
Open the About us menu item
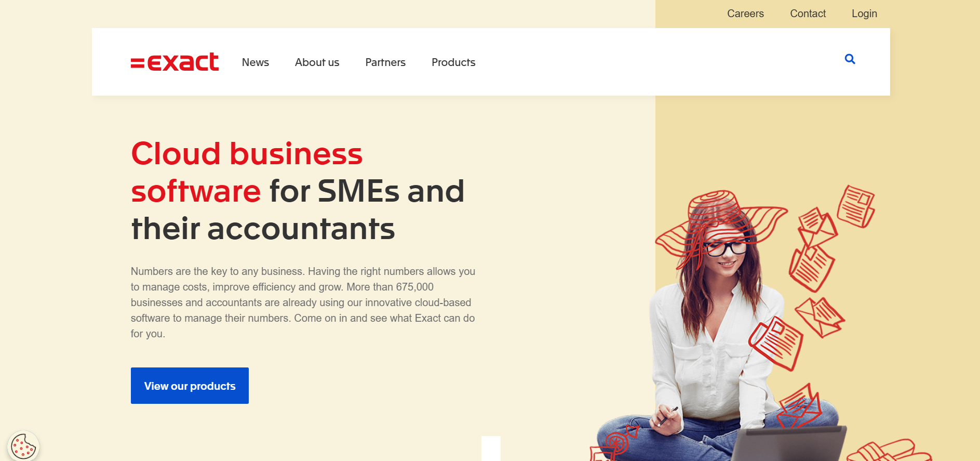click(x=317, y=62)
